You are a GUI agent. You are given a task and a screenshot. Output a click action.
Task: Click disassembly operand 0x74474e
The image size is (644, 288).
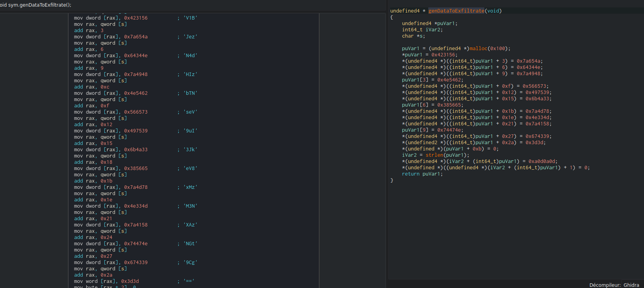(x=136, y=244)
